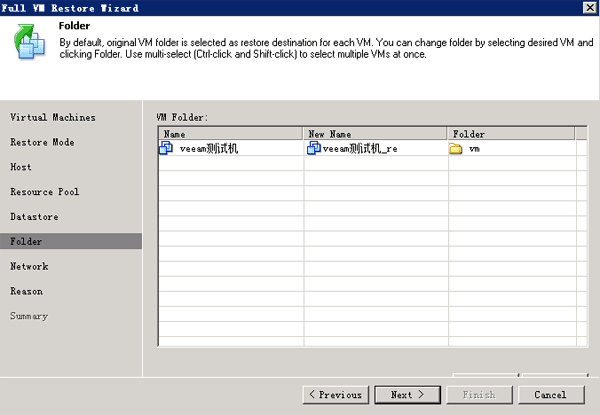Select the Folder step in sidebar
This screenshot has height=415, width=600.
click(71, 241)
